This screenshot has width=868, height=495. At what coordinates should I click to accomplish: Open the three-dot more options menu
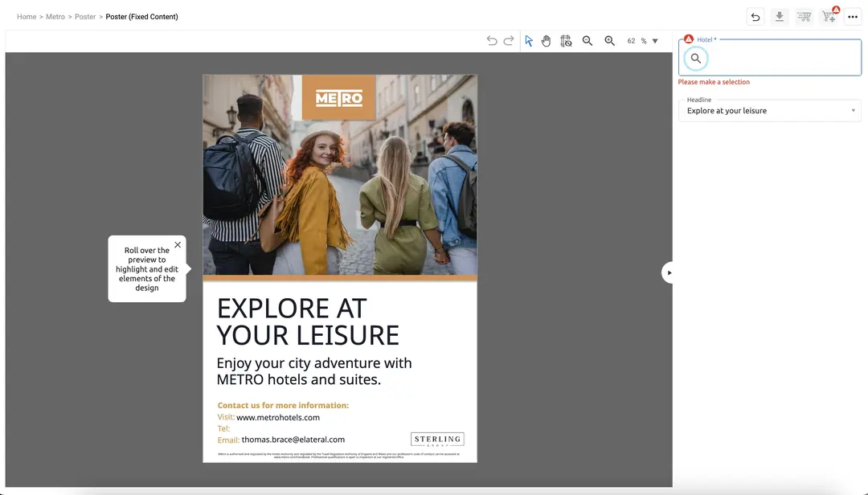pos(853,17)
